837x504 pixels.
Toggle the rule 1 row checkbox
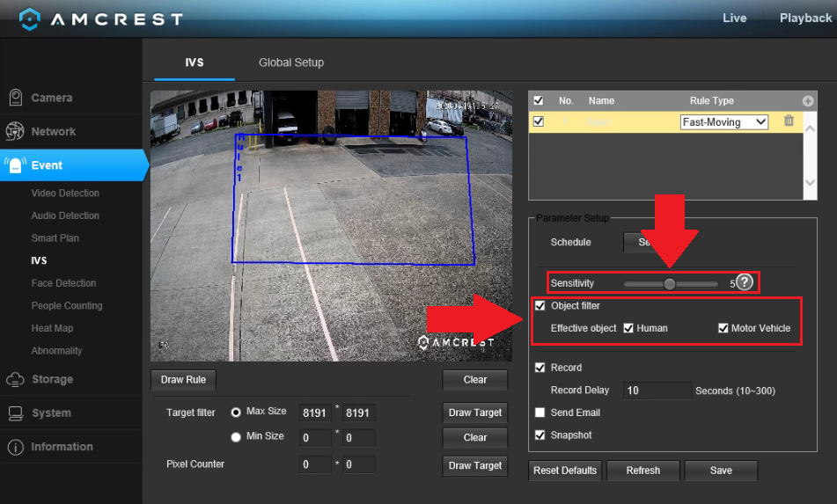point(539,121)
